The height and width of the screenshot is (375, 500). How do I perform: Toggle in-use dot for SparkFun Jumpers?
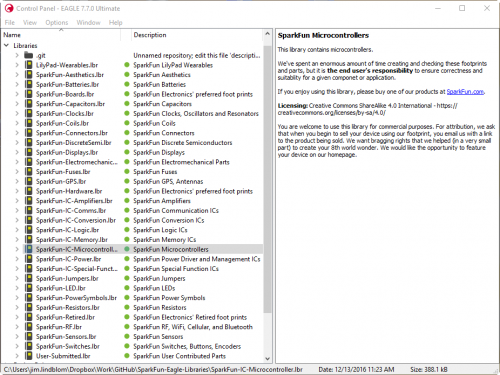click(x=127, y=278)
